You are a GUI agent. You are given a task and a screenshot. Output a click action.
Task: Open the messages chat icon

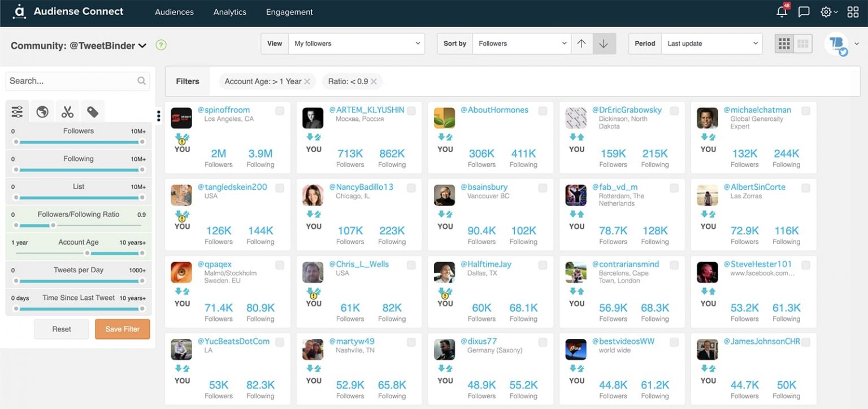(804, 11)
